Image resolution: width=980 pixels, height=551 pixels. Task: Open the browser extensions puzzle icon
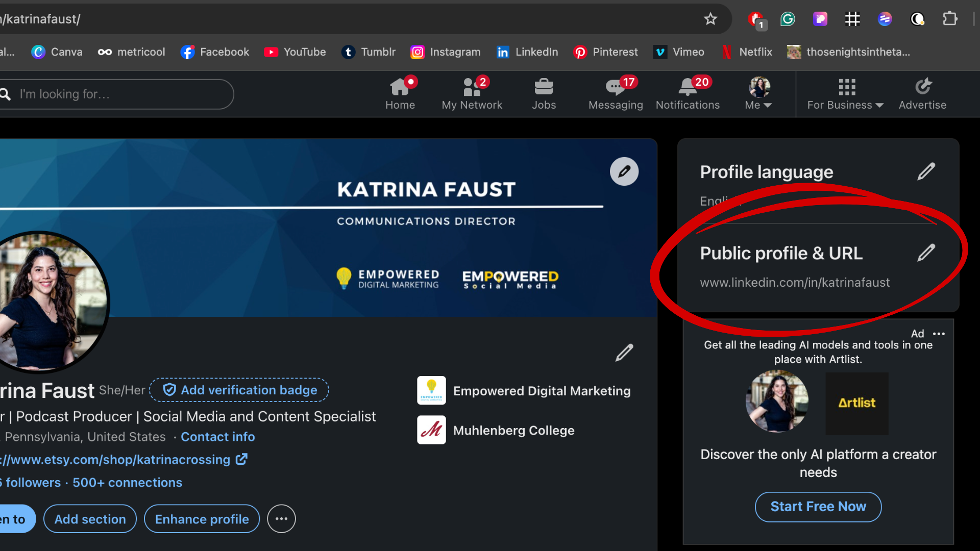[950, 19]
